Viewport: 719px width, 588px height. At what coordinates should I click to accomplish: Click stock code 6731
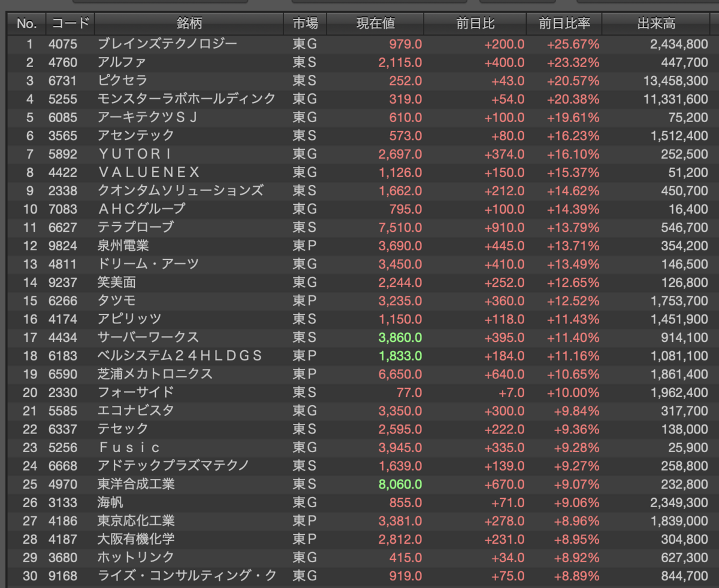[x=62, y=81]
